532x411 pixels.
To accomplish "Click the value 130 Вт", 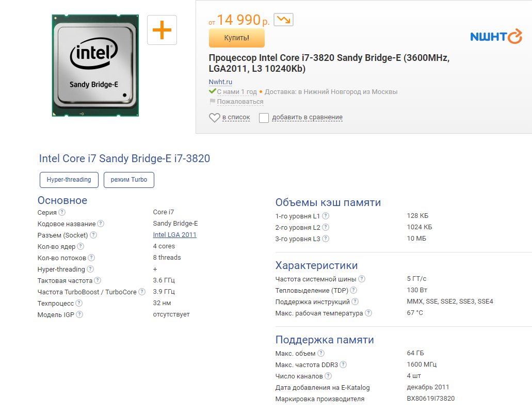I will 417,290.
